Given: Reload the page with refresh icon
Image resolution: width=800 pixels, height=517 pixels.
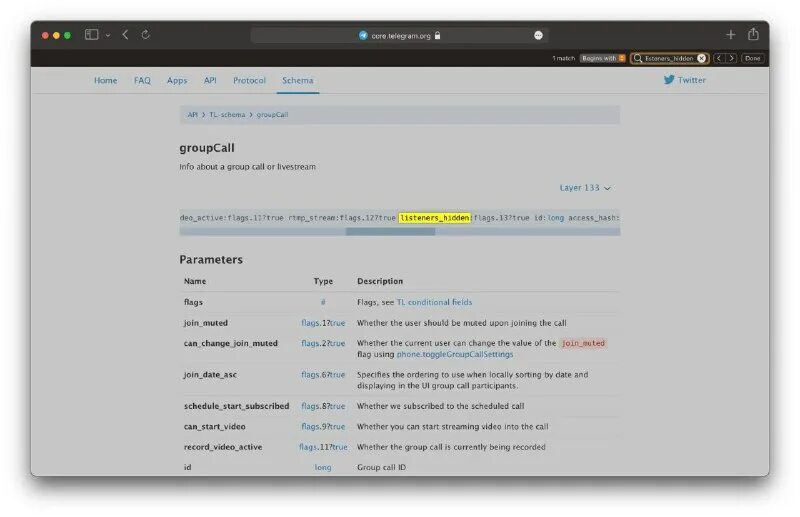Looking at the screenshot, I should [x=145, y=35].
